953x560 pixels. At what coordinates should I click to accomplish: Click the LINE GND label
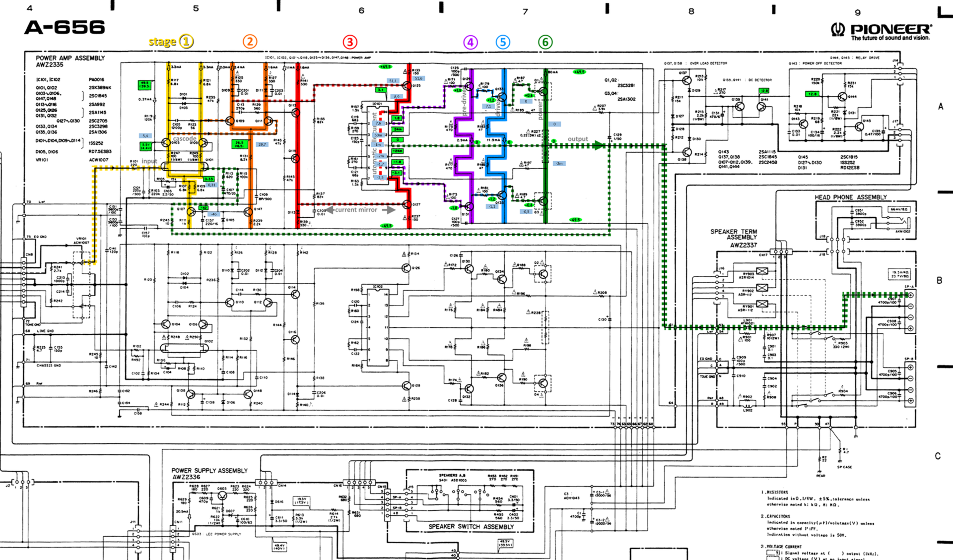(x=45, y=330)
